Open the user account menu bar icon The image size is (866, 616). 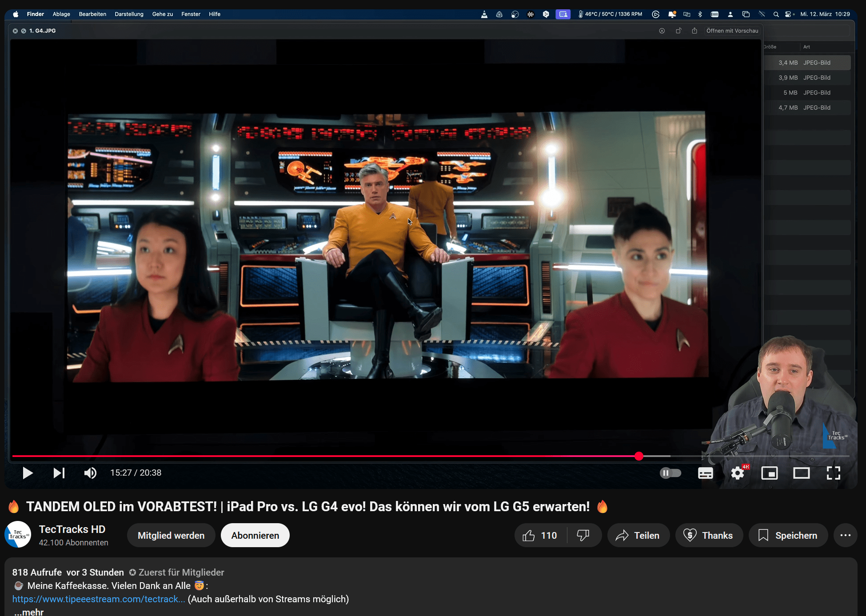[x=730, y=14]
